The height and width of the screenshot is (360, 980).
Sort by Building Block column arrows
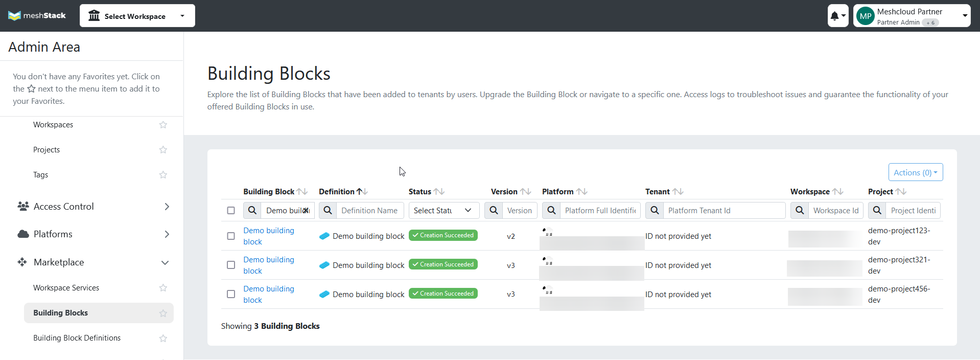click(302, 191)
